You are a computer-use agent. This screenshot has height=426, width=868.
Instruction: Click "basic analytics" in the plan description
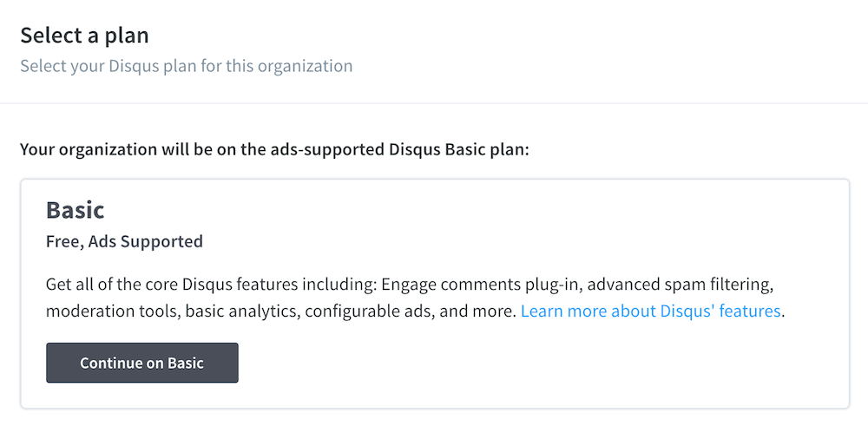tap(232, 311)
